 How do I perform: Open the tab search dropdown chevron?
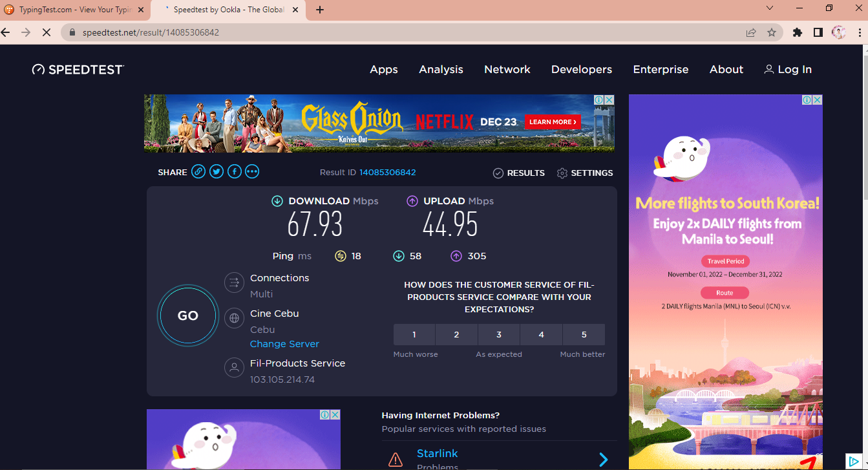coord(770,8)
